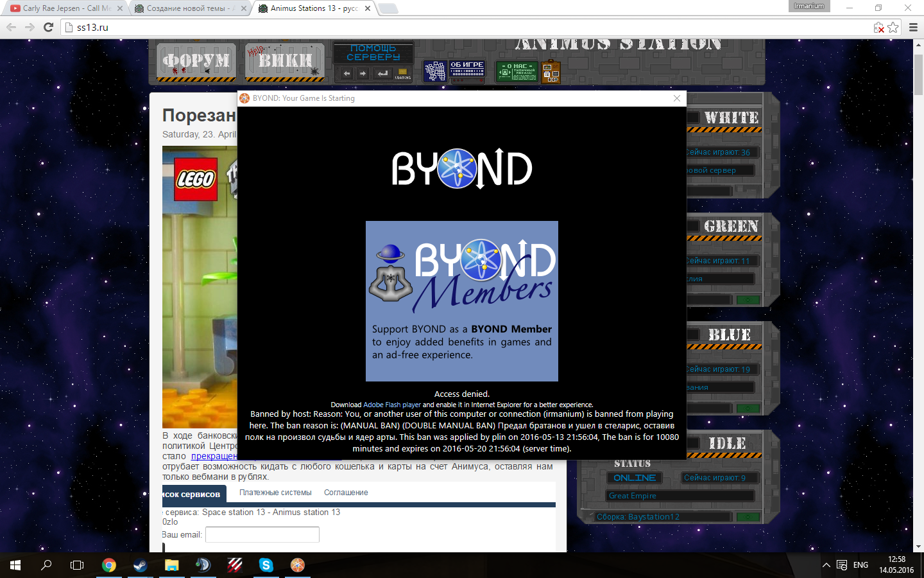
Task: Focus the Ваш email input field
Action: tap(262, 534)
